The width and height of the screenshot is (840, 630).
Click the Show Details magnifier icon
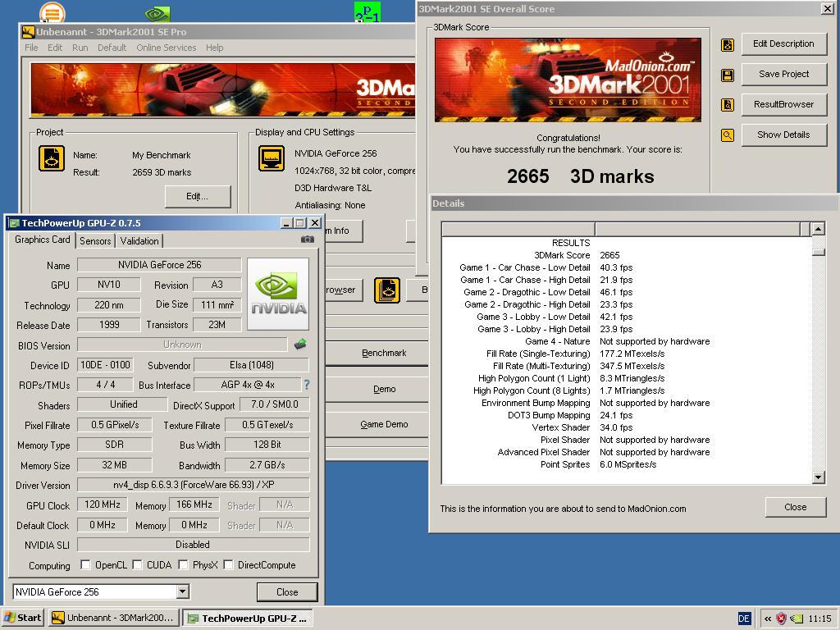(x=728, y=135)
